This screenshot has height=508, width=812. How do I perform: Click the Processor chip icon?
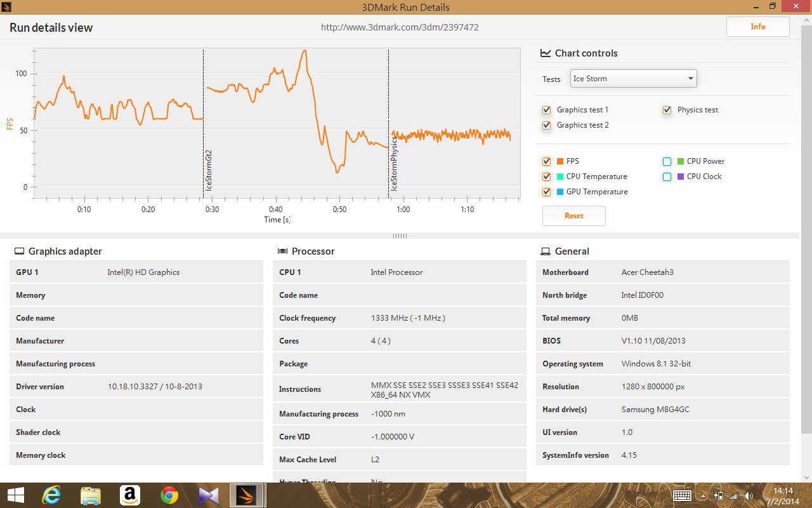283,251
